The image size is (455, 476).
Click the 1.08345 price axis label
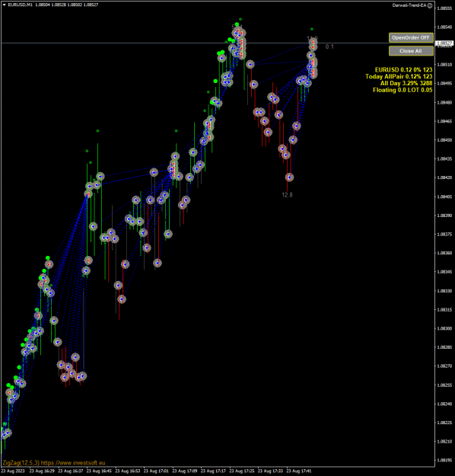pyautogui.click(x=444, y=272)
